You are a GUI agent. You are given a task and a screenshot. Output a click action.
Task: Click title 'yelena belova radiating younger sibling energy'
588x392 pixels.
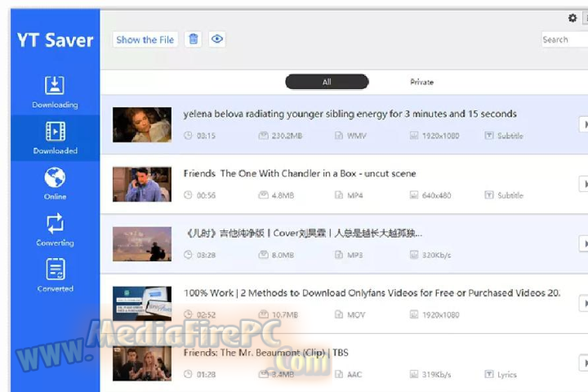[350, 114]
